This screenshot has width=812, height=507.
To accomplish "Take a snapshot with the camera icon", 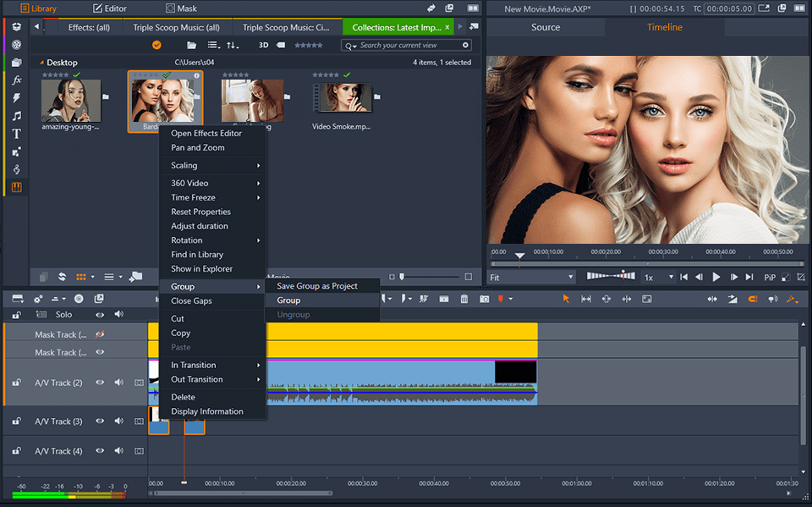I will pyautogui.click(x=484, y=299).
